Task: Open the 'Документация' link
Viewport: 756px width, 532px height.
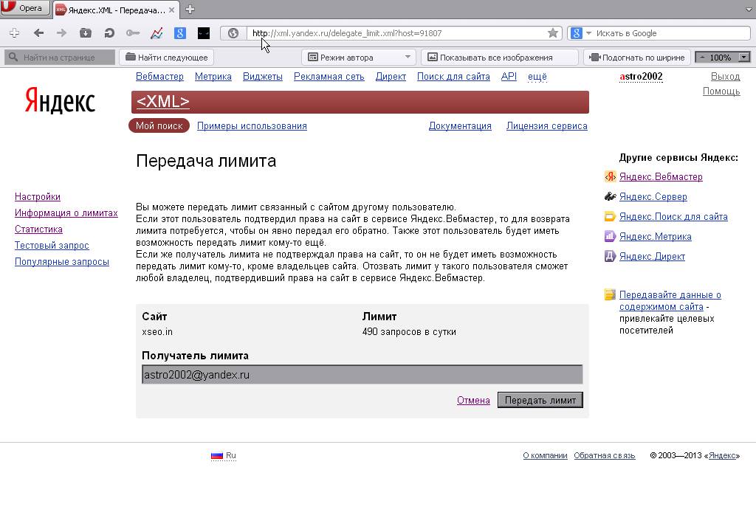Action: pyautogui.click(x=460, y=125)
